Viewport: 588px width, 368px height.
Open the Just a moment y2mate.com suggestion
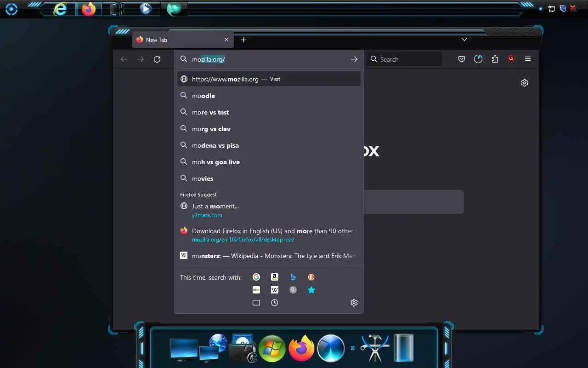coord(269,210)
